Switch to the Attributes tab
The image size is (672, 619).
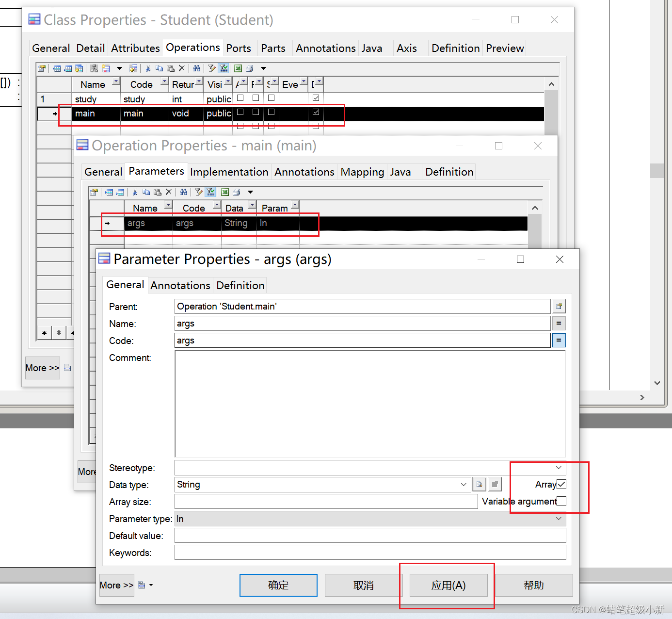click(x=135, y=48)
